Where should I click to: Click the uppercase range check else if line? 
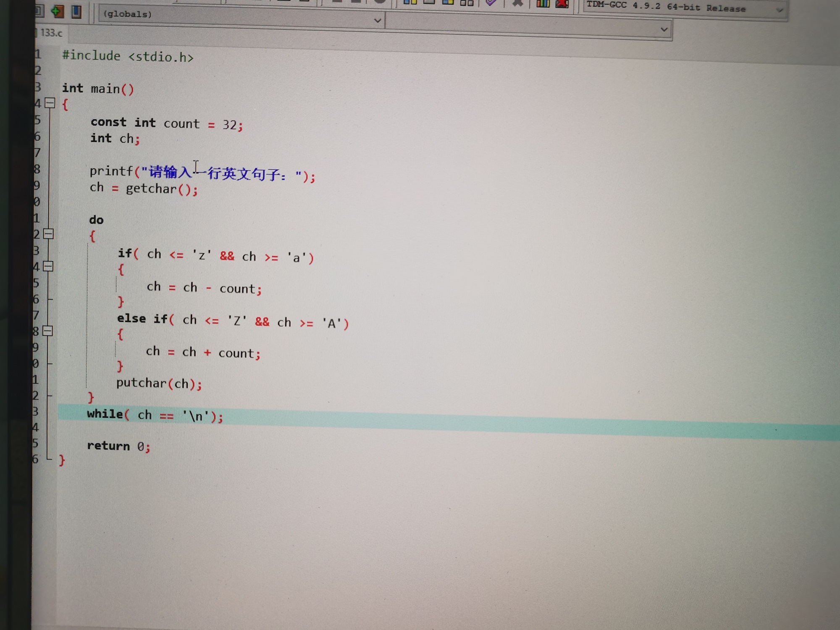pos(233,321)
